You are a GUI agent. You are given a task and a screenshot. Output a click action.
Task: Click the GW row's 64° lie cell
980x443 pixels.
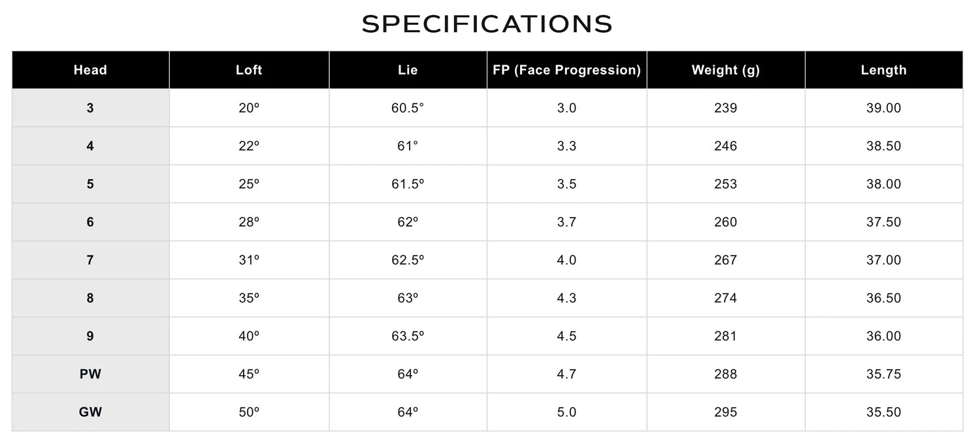click(408, 412)
